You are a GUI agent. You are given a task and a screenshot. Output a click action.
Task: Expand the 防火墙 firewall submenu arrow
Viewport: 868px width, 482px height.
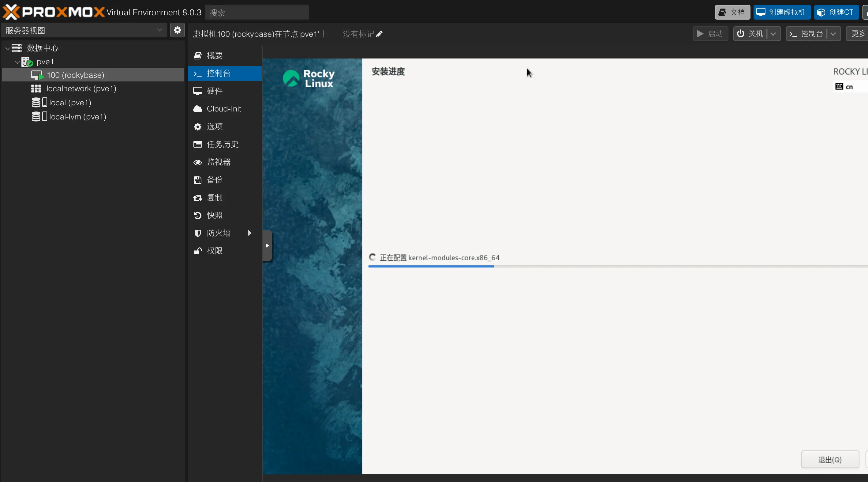click(249, 233)
